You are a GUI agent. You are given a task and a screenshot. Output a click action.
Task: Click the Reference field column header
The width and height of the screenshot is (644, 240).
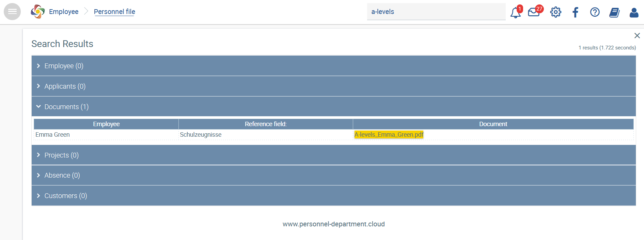pos(266,124)
